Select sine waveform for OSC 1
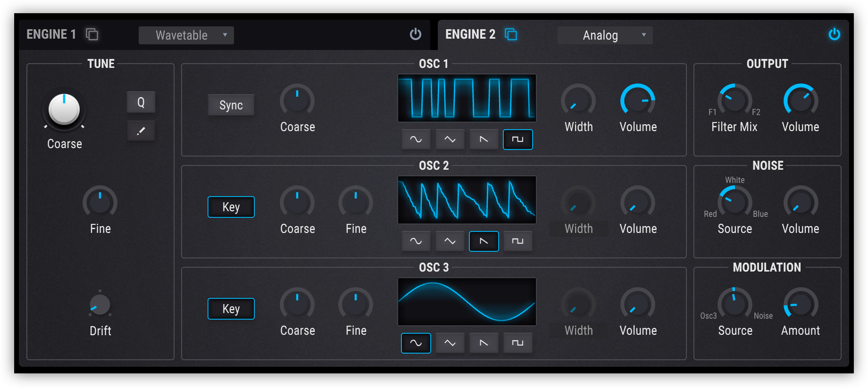Screen dimensions: 868x388 point(416,139)
